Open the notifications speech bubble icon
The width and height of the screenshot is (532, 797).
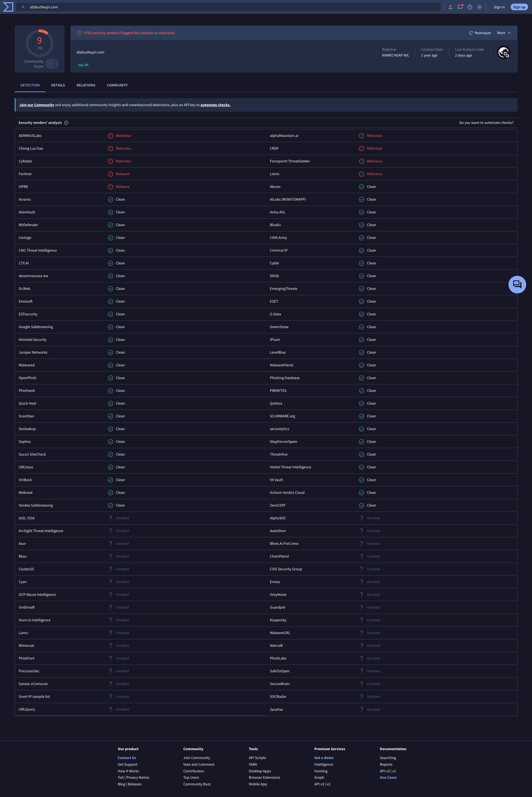460,7
